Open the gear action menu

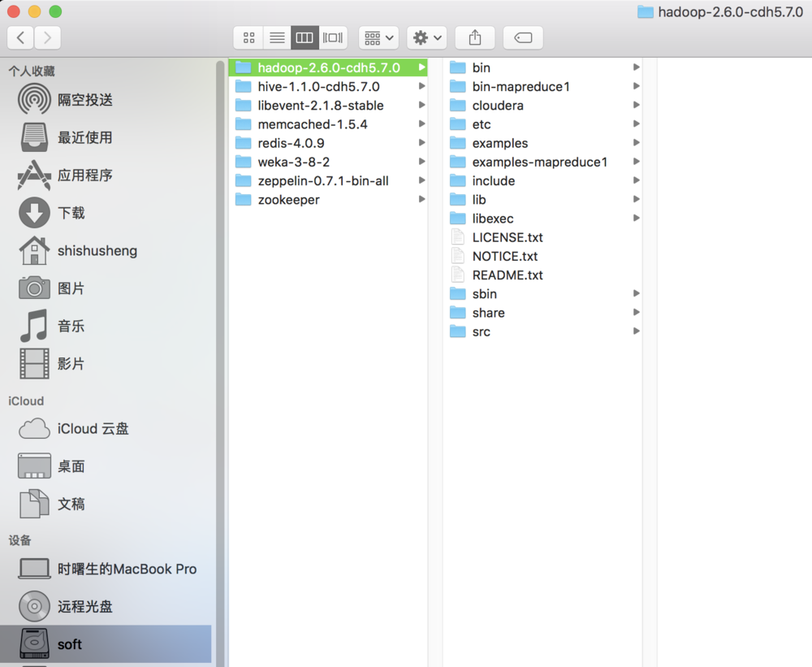tap(427, 37)
